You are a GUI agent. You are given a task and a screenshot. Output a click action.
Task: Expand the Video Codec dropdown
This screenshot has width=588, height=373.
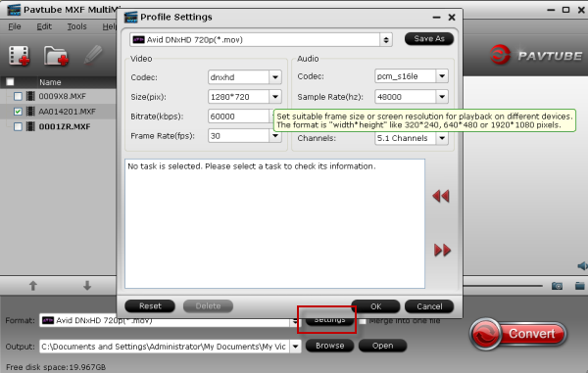tap(275, 77)
